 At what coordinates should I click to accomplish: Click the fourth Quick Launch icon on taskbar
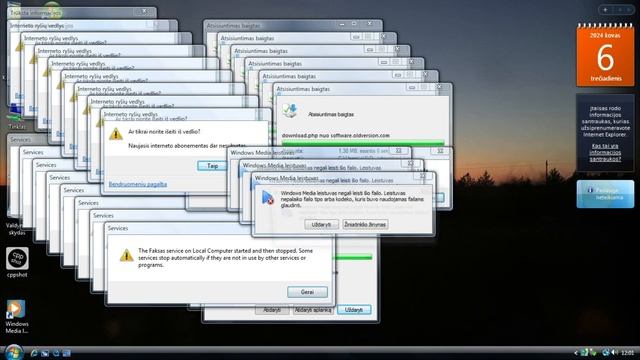tap(67, 353)
